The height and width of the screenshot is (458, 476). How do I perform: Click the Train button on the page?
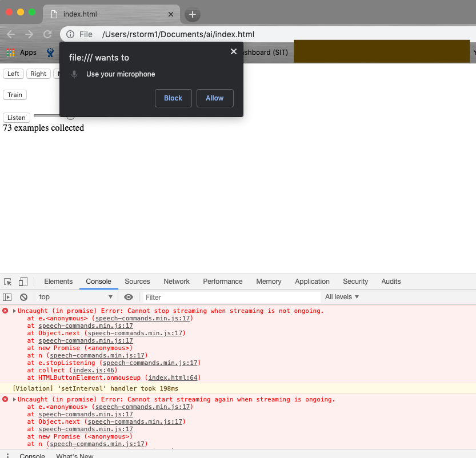14,95
